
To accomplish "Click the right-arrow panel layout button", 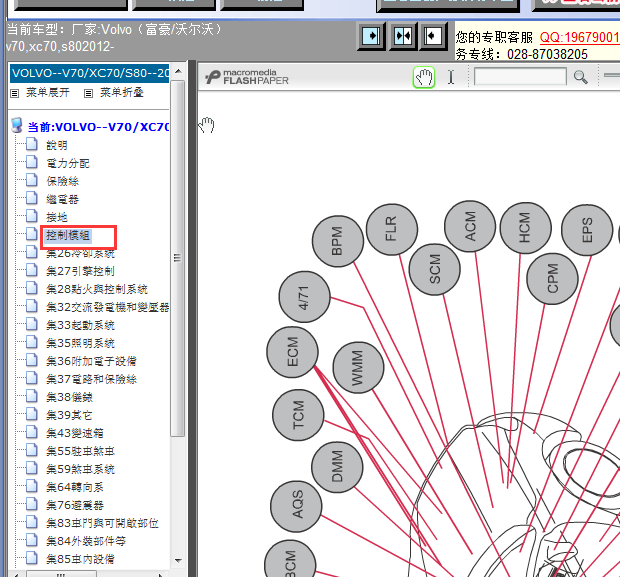I will tap(371, 36).
